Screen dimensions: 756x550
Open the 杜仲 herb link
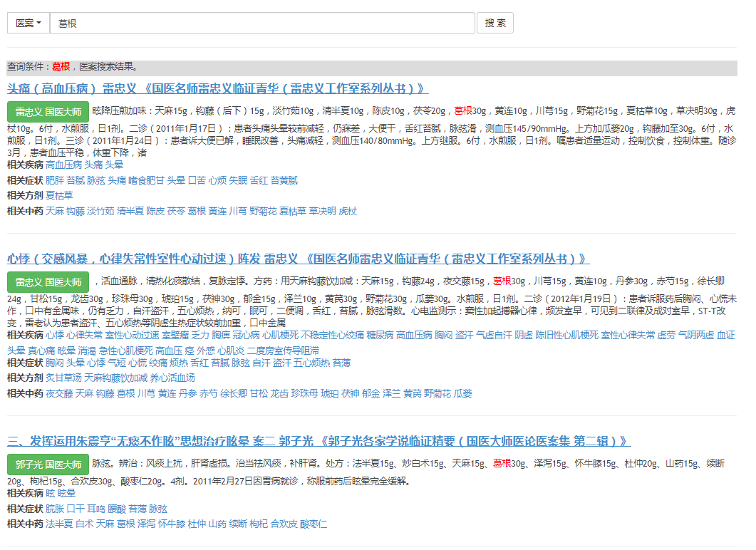197,524
